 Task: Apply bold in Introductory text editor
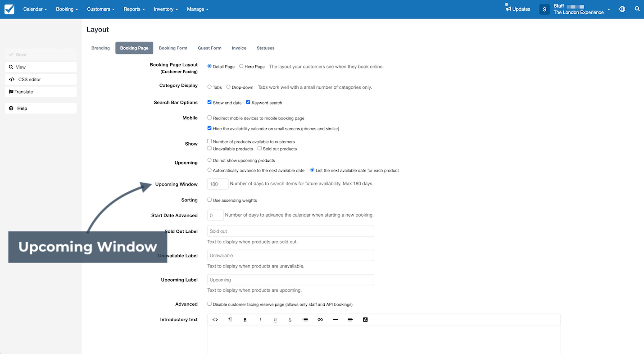click(245, 320)
